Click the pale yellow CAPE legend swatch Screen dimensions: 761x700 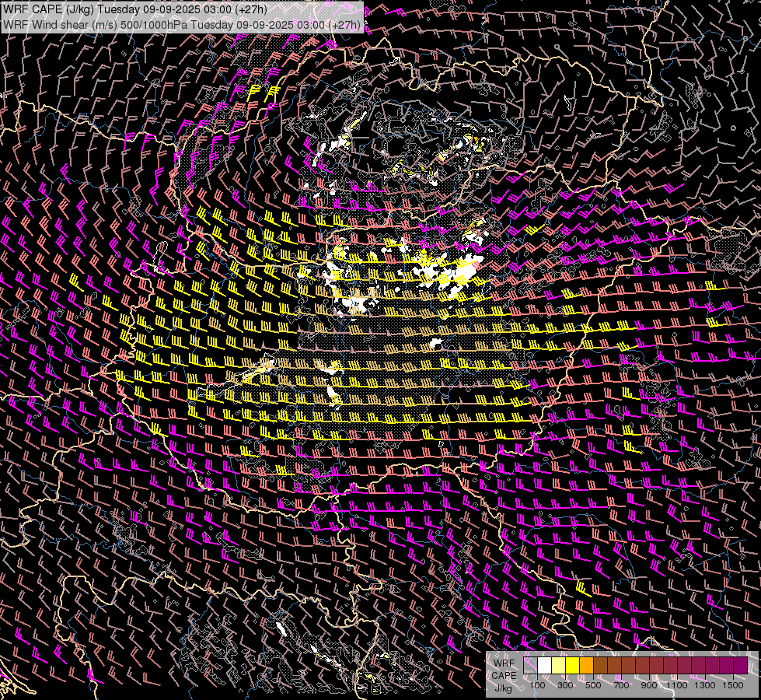559,666
